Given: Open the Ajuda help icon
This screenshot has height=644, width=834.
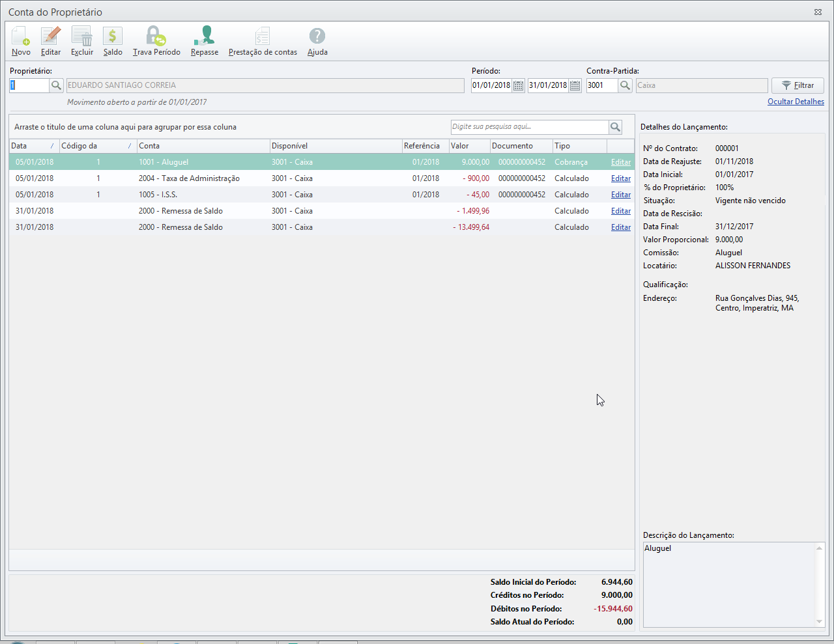Looking at the screenshot, I should [317, 37].
